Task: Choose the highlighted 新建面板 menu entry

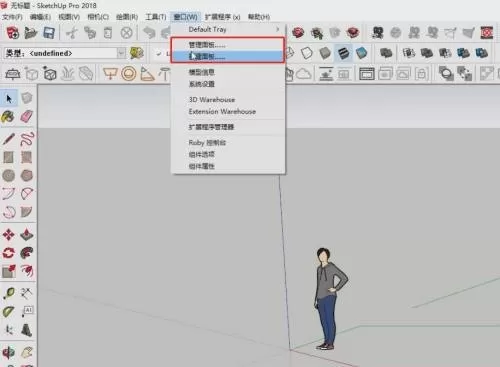Action: click(228, 56)
